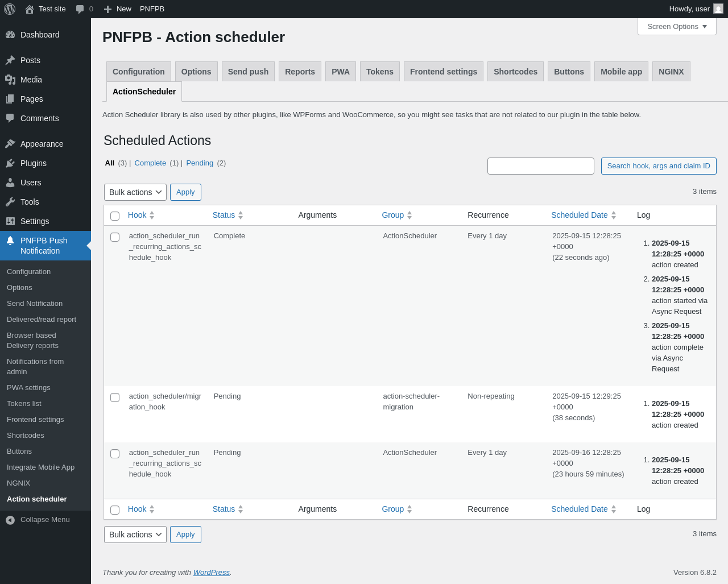Select the Tools wrench icon
This screenshot has height=584, width=728.
tap(10, 202)
